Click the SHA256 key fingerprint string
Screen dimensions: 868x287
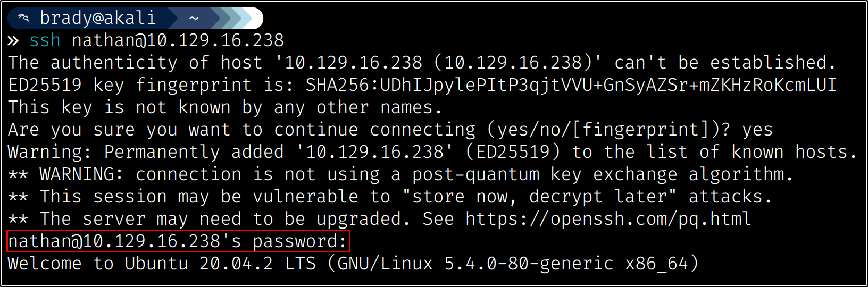tap(571, 85)
